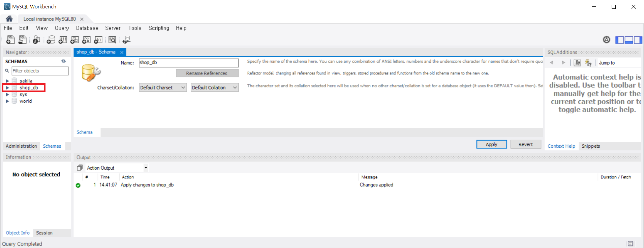Go to the MySQL Workbench home screen
Viewport: 644px width, 248px height.
click(x=9, y=19)
